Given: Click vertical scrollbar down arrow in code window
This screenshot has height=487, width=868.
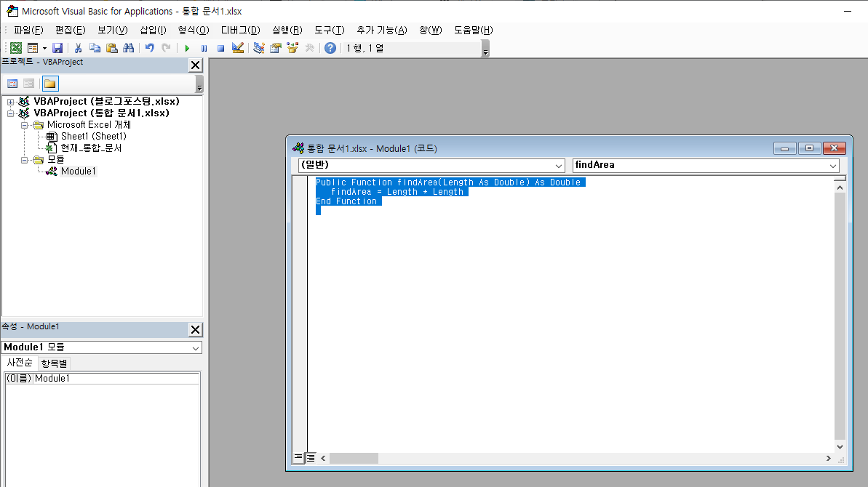Looking at the screenshot, I should coord(840,446).
